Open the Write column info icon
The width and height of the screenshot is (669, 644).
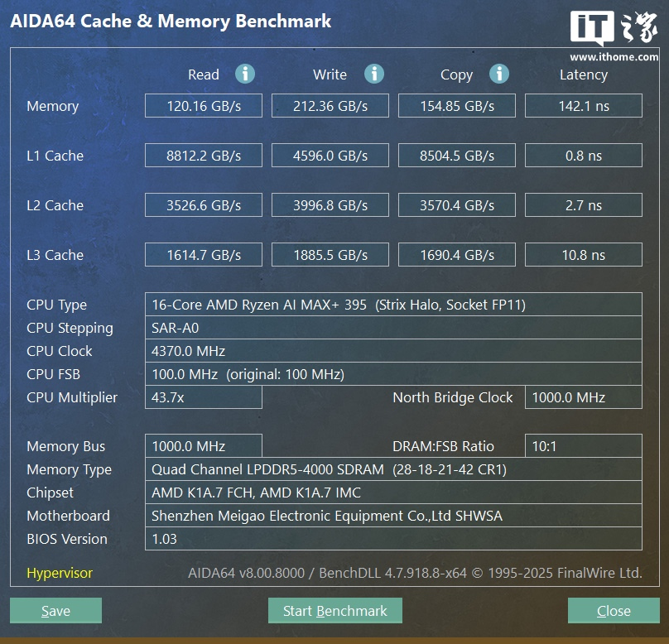tap(373, 74)
